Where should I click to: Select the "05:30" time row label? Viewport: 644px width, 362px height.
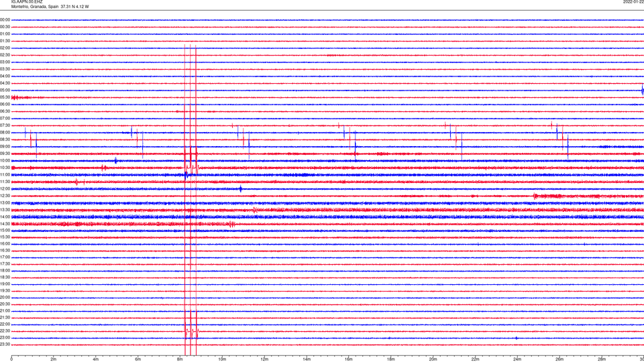click(x=5, y=97)
